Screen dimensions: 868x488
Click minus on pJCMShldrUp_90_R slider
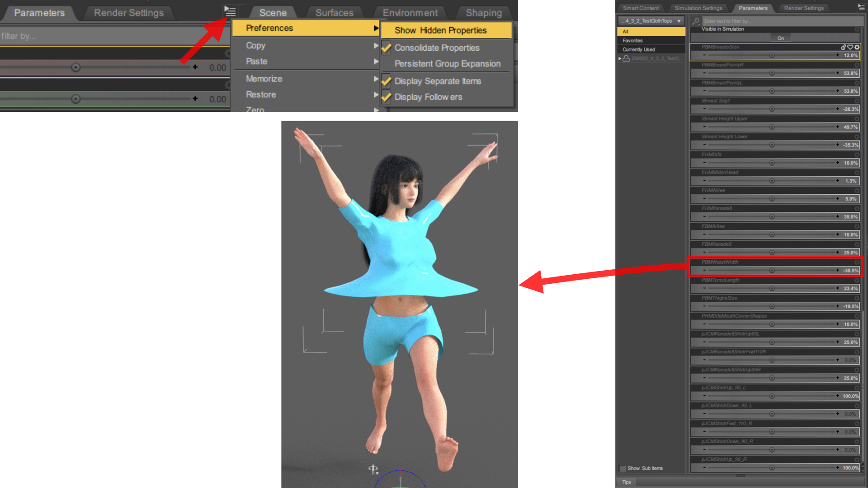coord(704,468)
